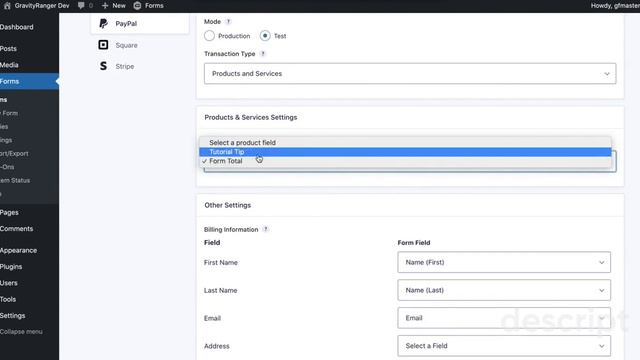Click the Square logo icon

click(x=103, y=45)
